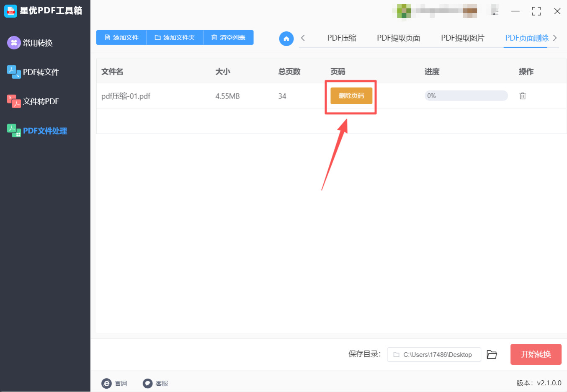Click the 4.55MB file size value
The image size is (567, 392).
[227, 96]
